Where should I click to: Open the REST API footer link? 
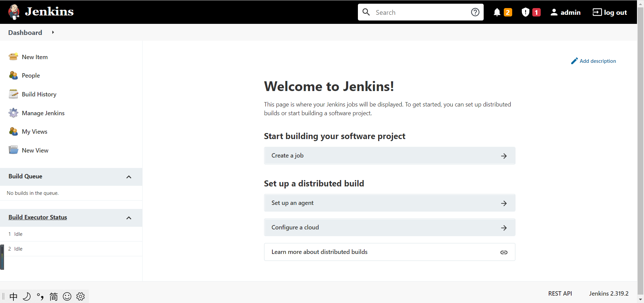[x=560, y=294]
